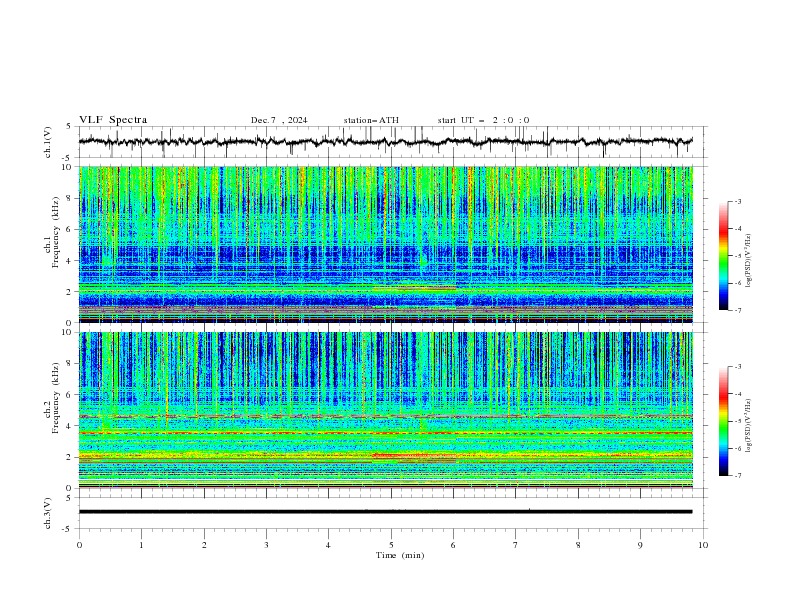Click the time axis tick label '3'
This screenshot has height=612, width=792.
[x=266, y=545]
